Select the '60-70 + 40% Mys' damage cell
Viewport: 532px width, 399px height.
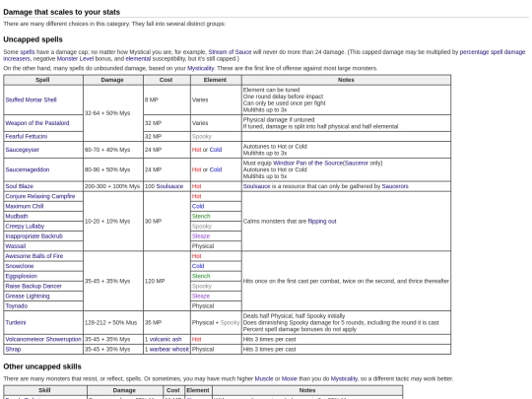click(x=113, y=150)
